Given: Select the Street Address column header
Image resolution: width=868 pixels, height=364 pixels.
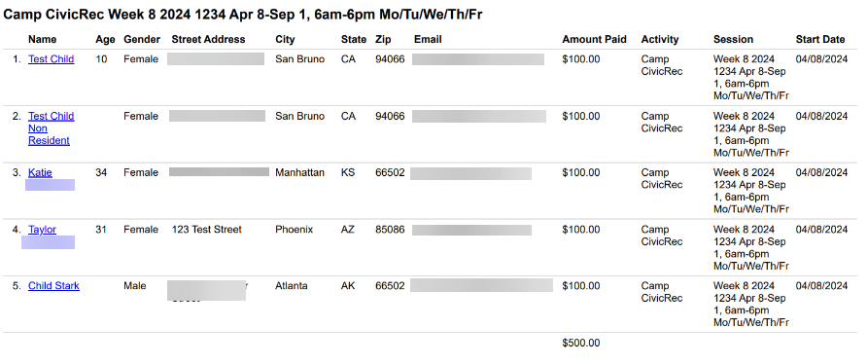Looking at the screenshot, I should 208,39.
